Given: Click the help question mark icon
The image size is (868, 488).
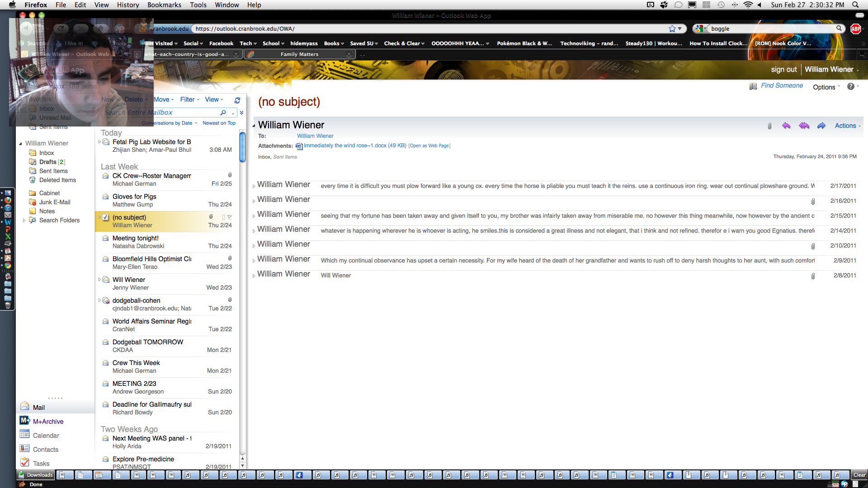Looking at the screenshot, I should click(850, 86).
